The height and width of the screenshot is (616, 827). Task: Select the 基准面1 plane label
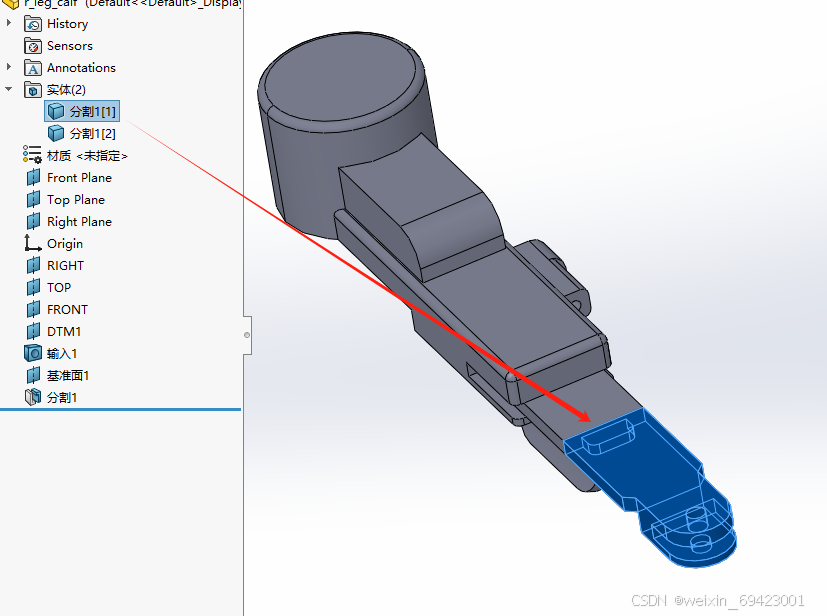pos(68,376)
